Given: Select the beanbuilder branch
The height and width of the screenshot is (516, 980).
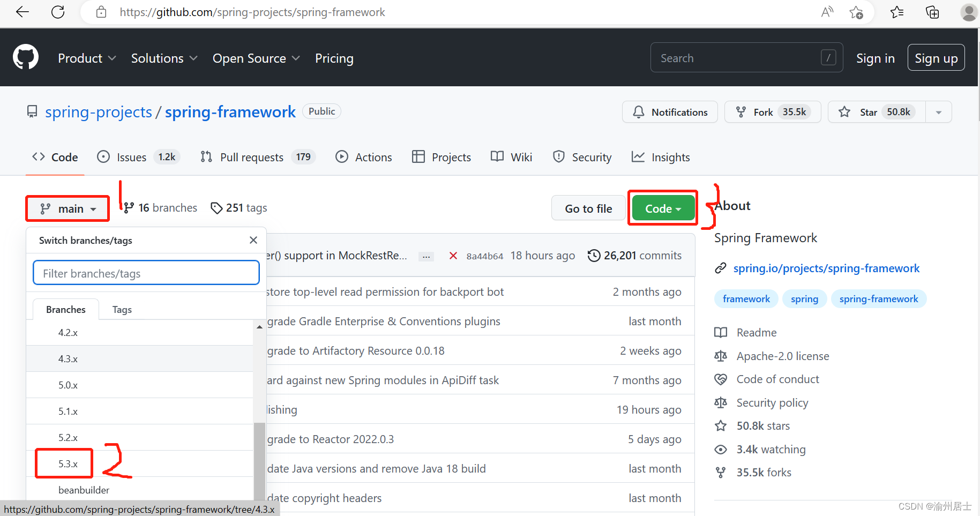Looking at the screenshot, I should (x=139, y=490).
